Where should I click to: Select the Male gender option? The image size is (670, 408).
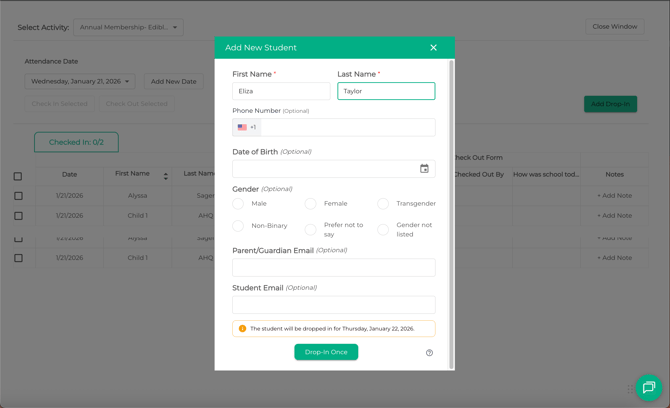238,204
